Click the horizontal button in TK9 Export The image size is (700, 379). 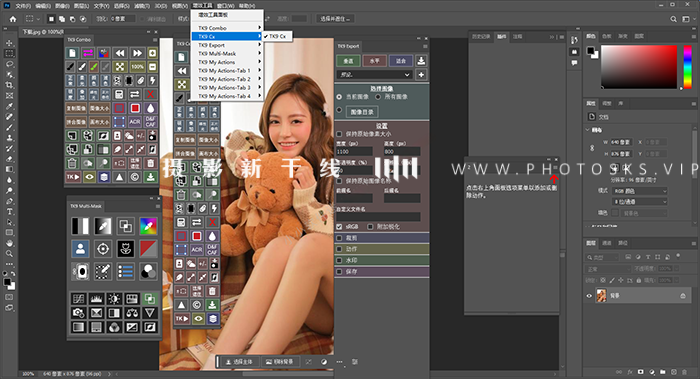pos(375,61)
